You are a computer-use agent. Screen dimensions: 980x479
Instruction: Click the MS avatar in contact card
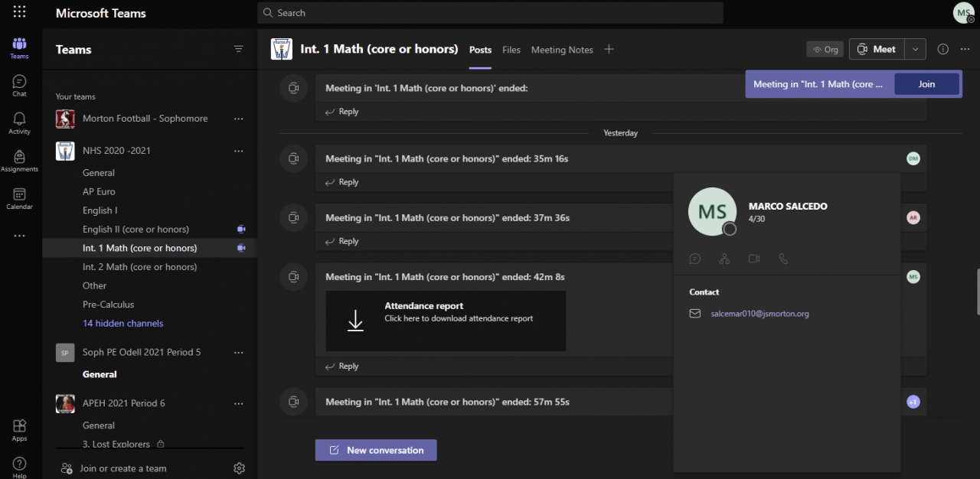click(713, 211)
